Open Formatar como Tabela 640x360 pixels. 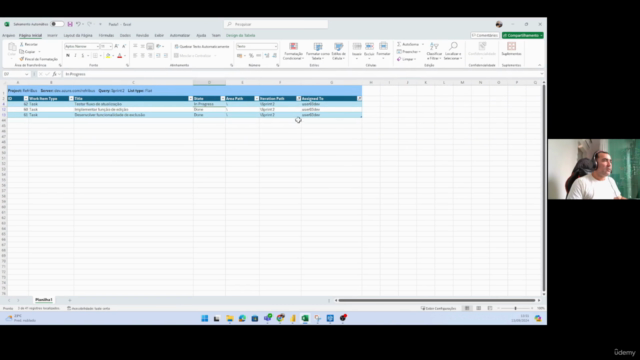click(x=318, y=51)
